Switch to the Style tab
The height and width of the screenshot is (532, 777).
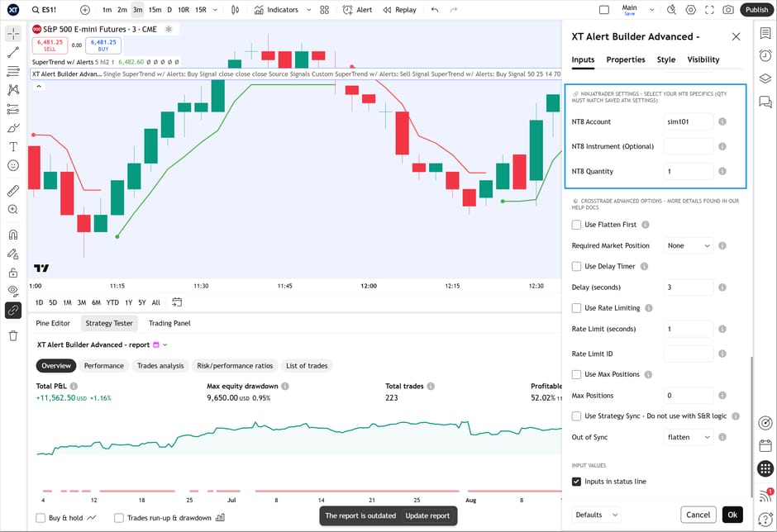pos(666,59)
